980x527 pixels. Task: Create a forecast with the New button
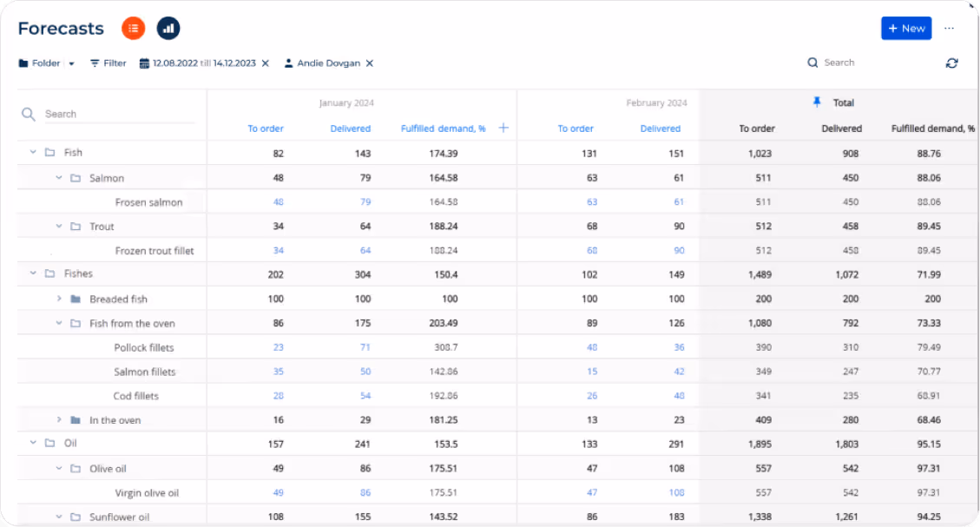click(x=906, y=28)
